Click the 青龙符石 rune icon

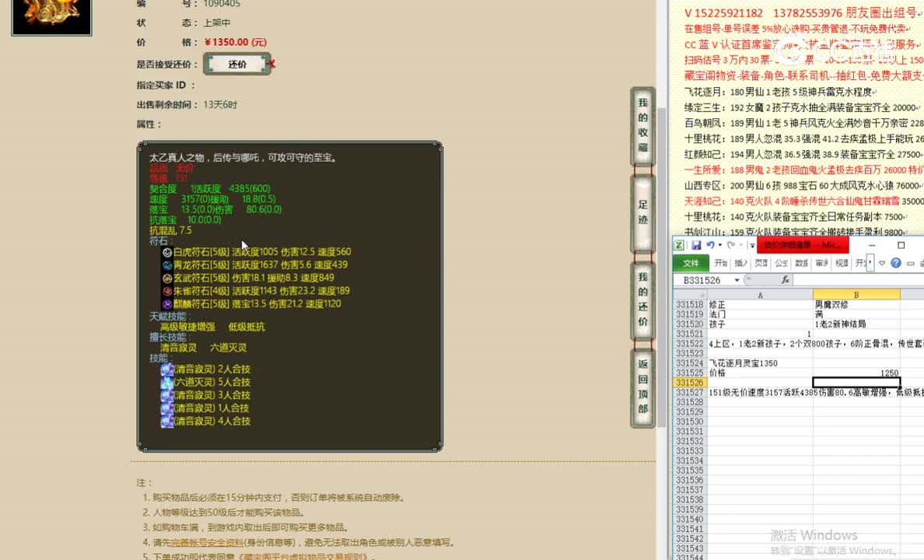tap(167, 265)
